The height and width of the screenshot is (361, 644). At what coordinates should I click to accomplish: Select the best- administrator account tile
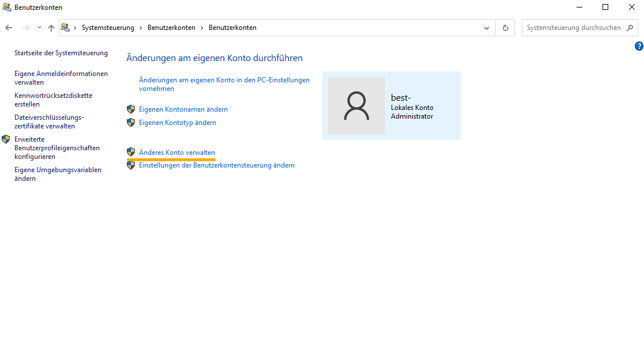click(391, 105)
